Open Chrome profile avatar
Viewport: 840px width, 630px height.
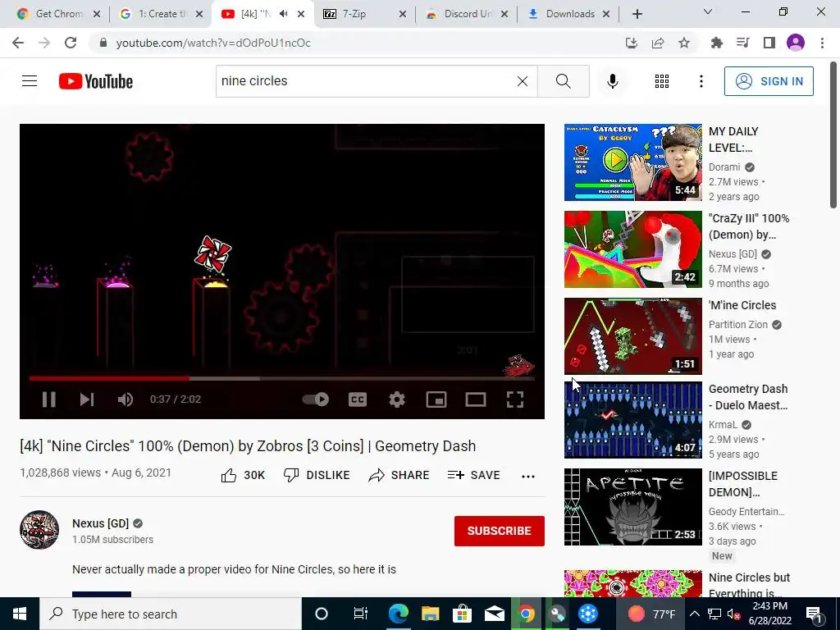796,43
